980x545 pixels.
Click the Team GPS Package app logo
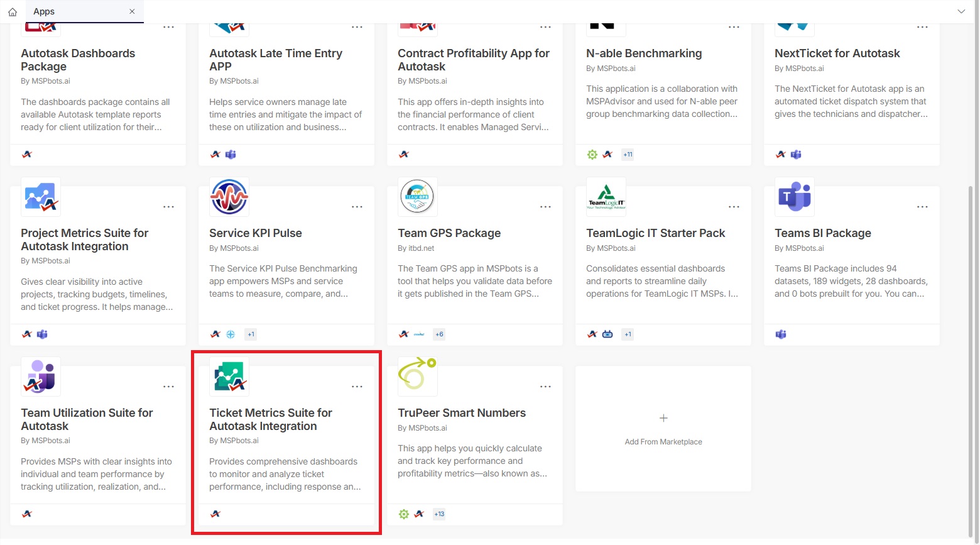(x=417, y=197)
